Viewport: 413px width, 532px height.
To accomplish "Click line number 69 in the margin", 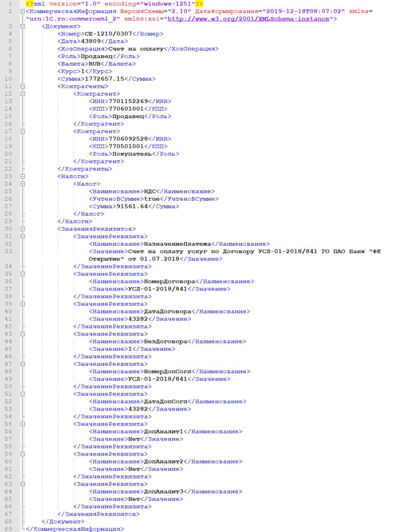I will [x=9, y=529].
